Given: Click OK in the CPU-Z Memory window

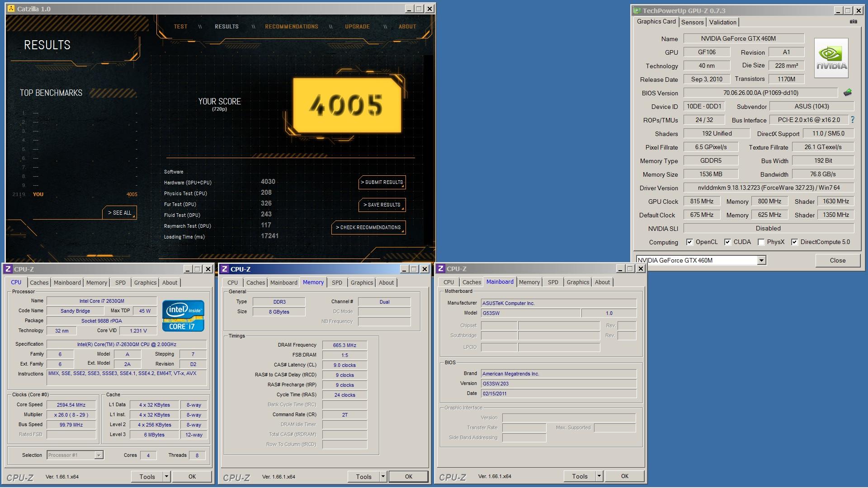Looking at the screenshot, I should tap(409, 476).
